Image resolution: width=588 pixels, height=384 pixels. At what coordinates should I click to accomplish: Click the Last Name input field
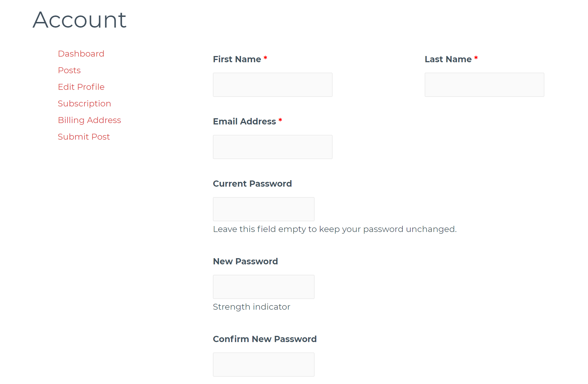pyautogui.click(x=484, y=84)
